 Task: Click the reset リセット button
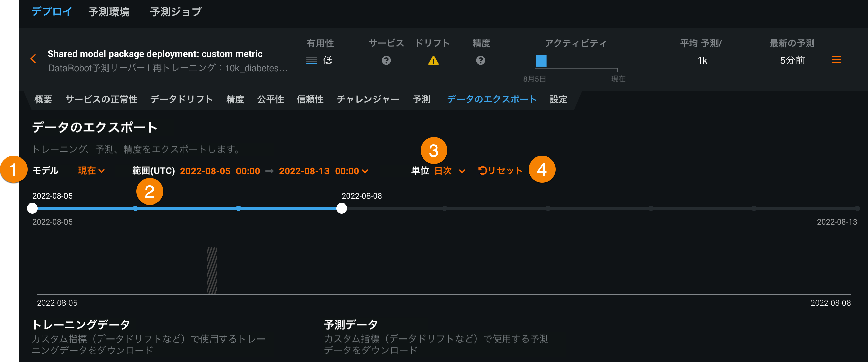(x=501, y=171)
